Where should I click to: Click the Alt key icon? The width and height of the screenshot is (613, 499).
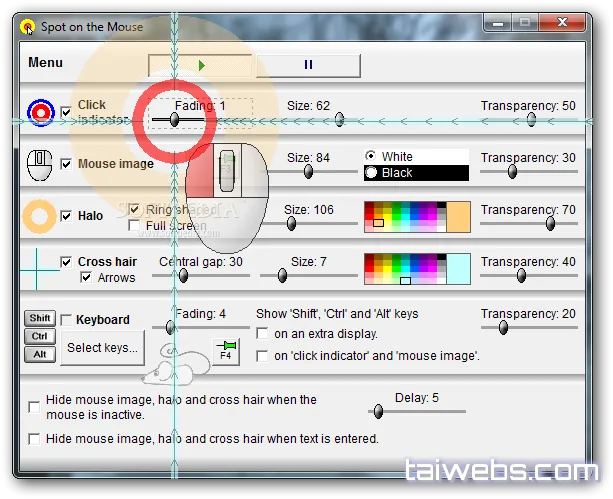tap(40, 354)
